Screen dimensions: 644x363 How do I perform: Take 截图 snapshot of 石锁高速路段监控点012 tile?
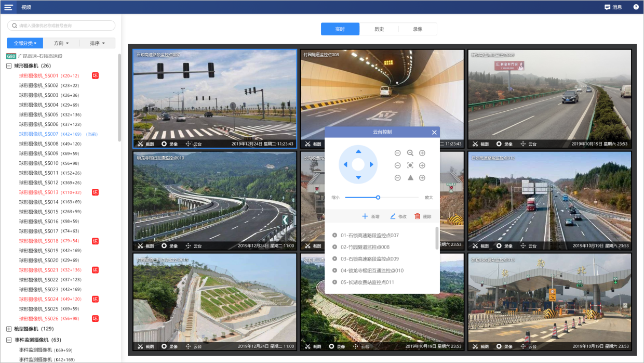point(480,245)
